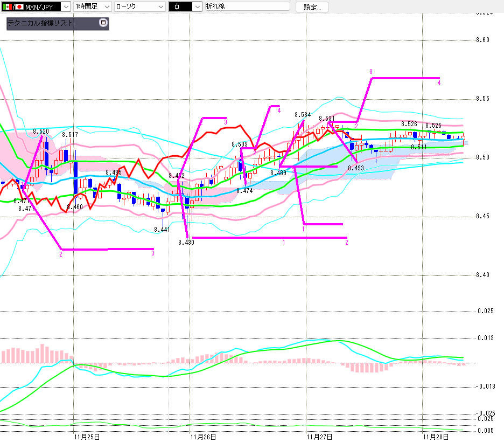Open the black candle style dropdown arrow
Viewport: 504px width, 442px height.
(197, 6)
